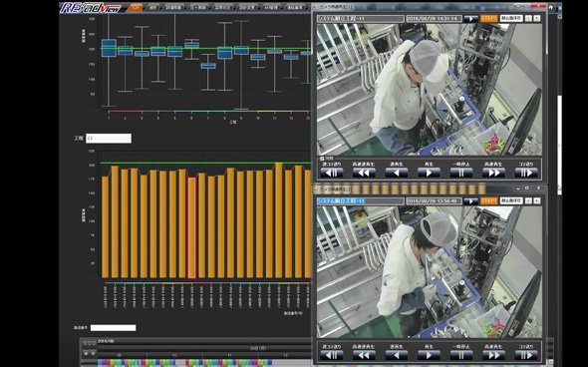Click 静止画保存 button in lower camera window
588x367 pixels.
511,201
